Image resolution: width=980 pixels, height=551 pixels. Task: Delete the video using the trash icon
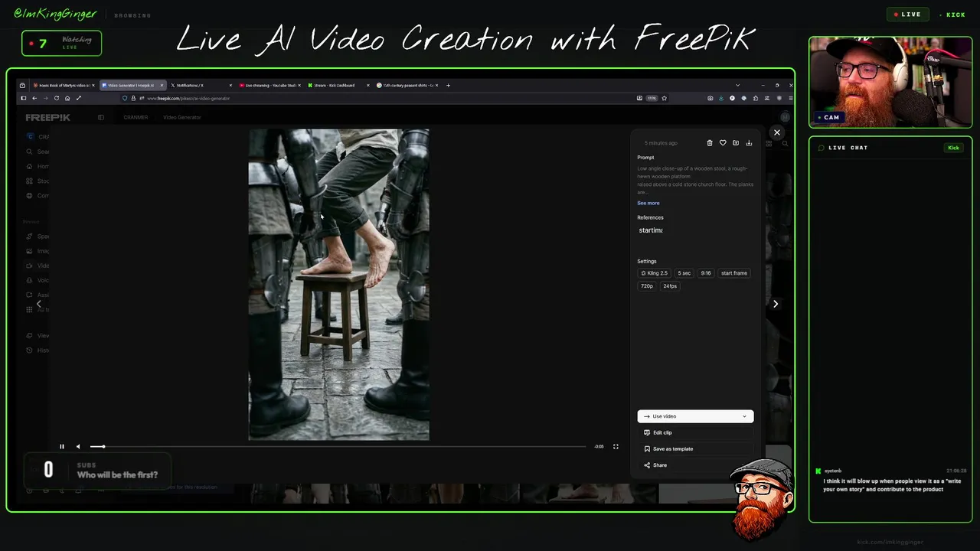pos(710,143)
